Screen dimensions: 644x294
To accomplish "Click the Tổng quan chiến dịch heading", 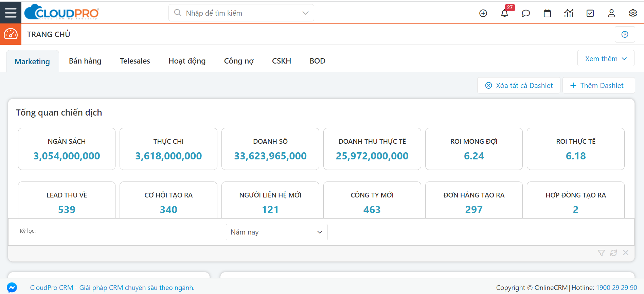I will [59, 113].
